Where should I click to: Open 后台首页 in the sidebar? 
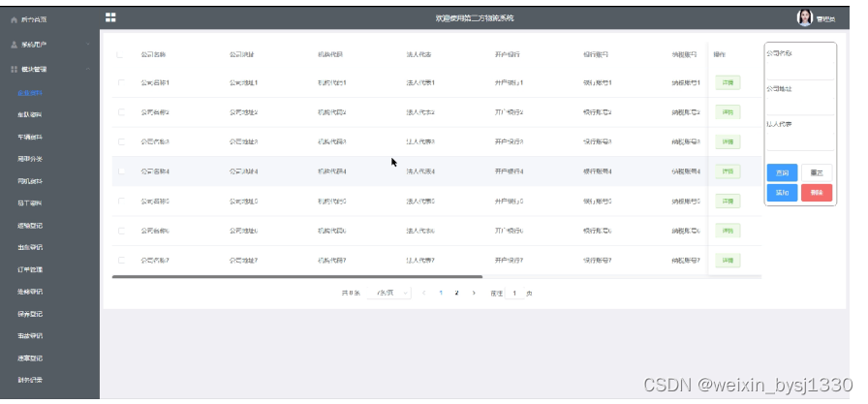coord(34,19)
